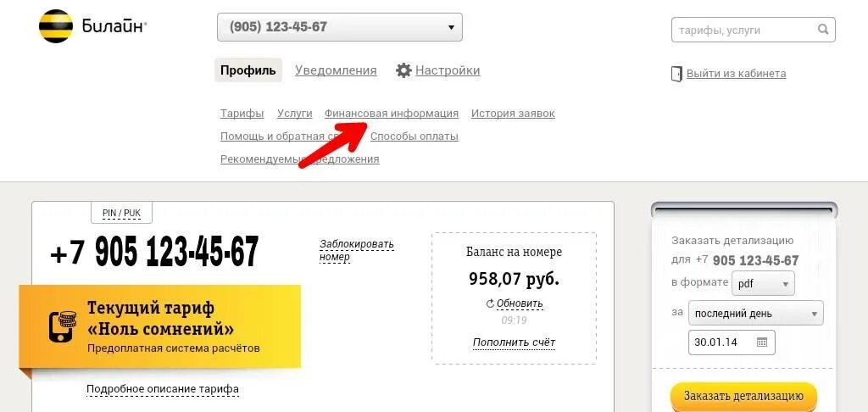Click the Beeline striped logo icon
The height and width of the screenshot is (412, 868).
56,26
